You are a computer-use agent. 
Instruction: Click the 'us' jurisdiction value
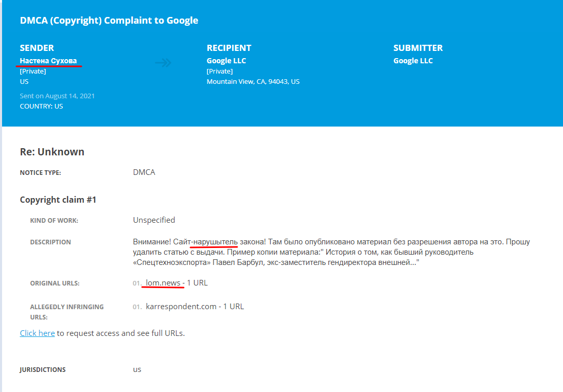tap(137, 369)
